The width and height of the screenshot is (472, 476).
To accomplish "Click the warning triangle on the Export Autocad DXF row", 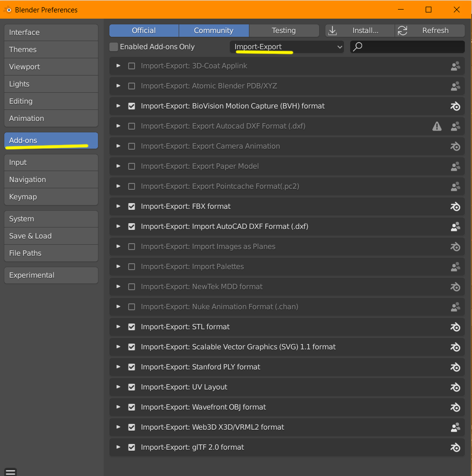I will tap(437, 126).
